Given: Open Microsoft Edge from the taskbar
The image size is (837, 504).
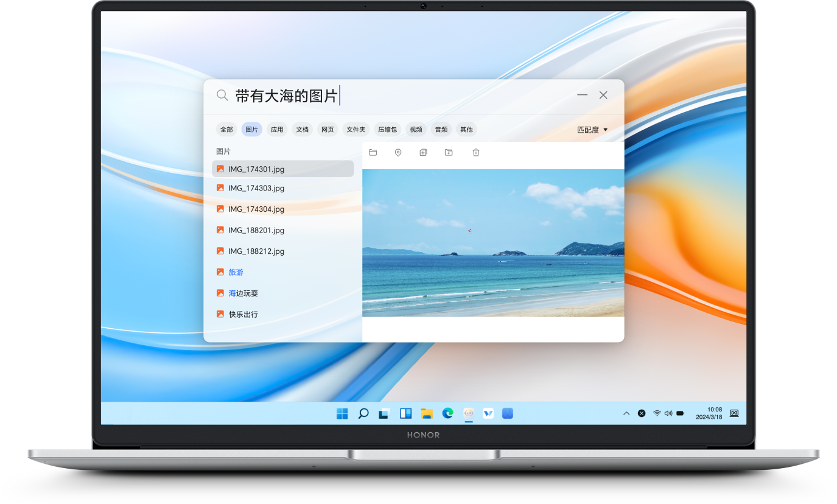Looking at the screenshot, I should pos(448,413).
